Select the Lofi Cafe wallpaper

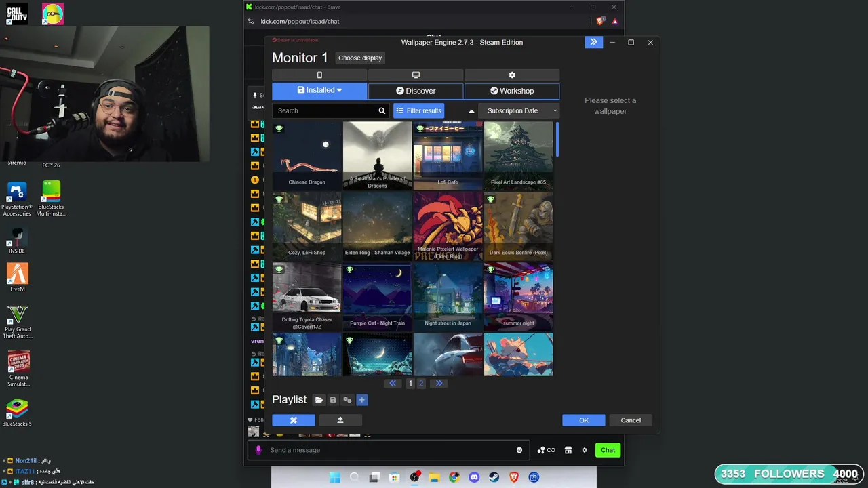(448, 156)
